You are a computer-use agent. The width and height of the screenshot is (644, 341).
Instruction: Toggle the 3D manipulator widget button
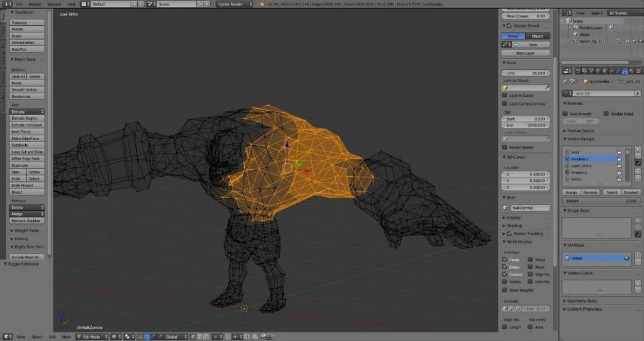point(139,337)
